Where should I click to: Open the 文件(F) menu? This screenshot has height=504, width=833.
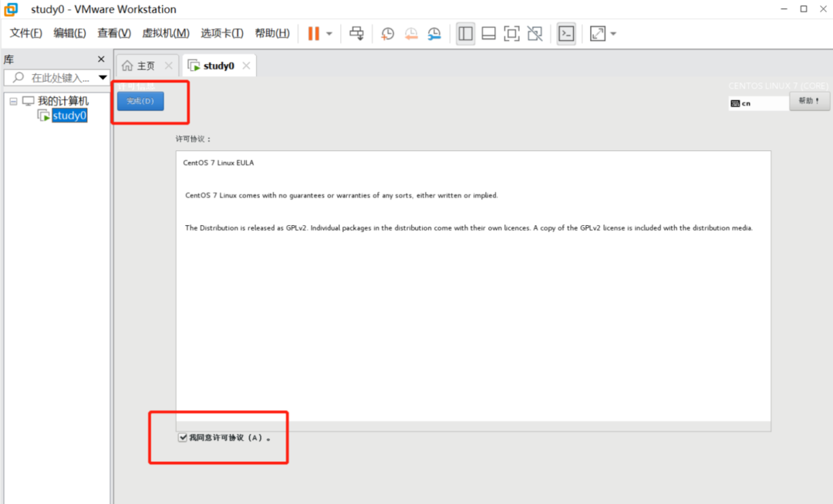[x=25, y=33]
